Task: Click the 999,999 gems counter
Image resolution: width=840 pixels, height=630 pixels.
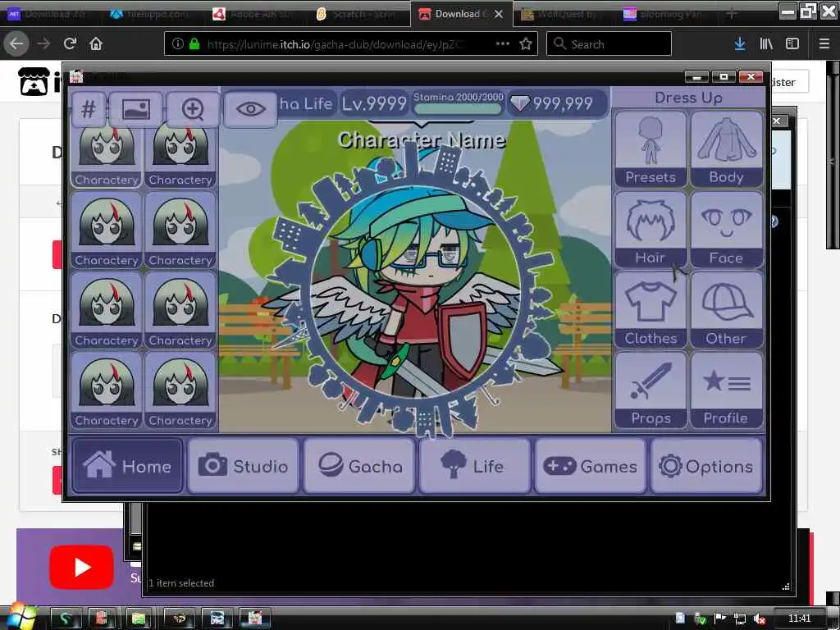Action: 557,103
